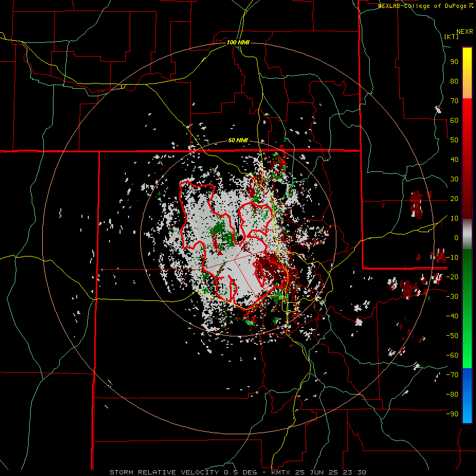This screenshot has height=476, width=476.
Task: Select the -30 scale value
Action: pyautogui.click(x=452, y=297)
